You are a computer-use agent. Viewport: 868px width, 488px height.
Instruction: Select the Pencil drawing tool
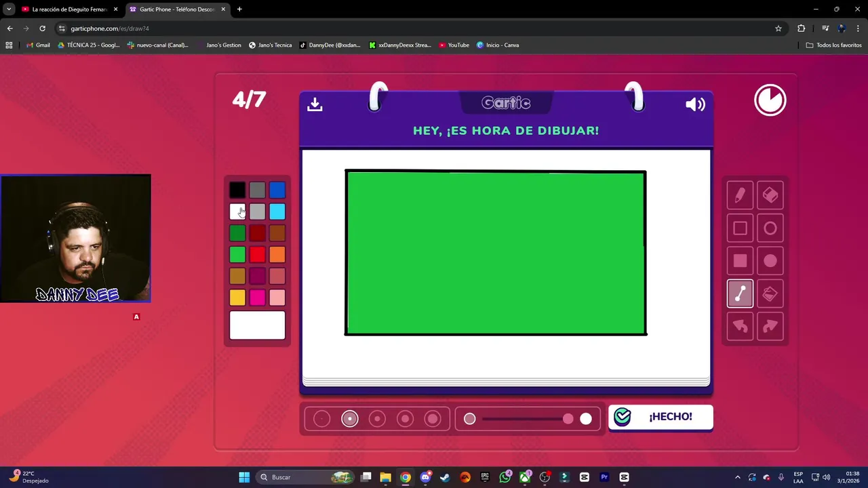tap(740, 195)
